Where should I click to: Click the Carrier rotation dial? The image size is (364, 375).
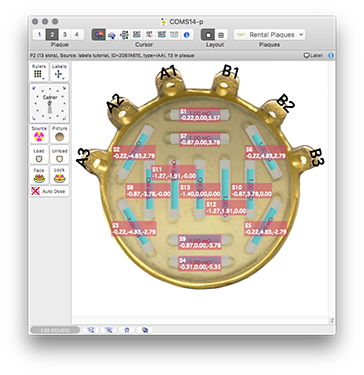(50, 103)
